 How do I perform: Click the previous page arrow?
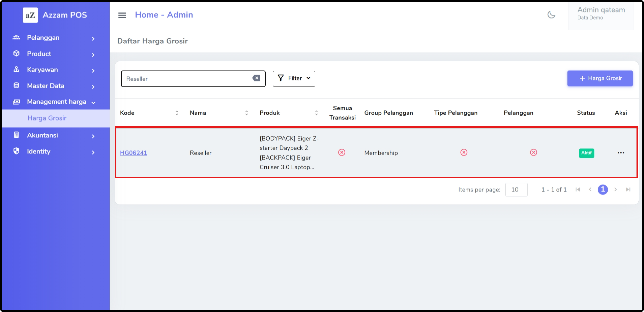pyautogui.click(x=590, y=189)
